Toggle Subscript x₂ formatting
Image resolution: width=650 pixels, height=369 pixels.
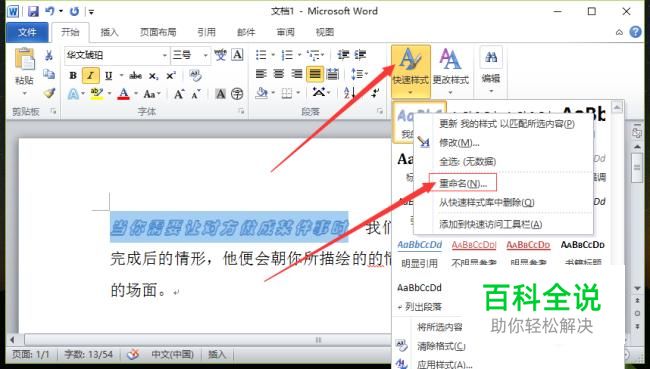(153, 76)
